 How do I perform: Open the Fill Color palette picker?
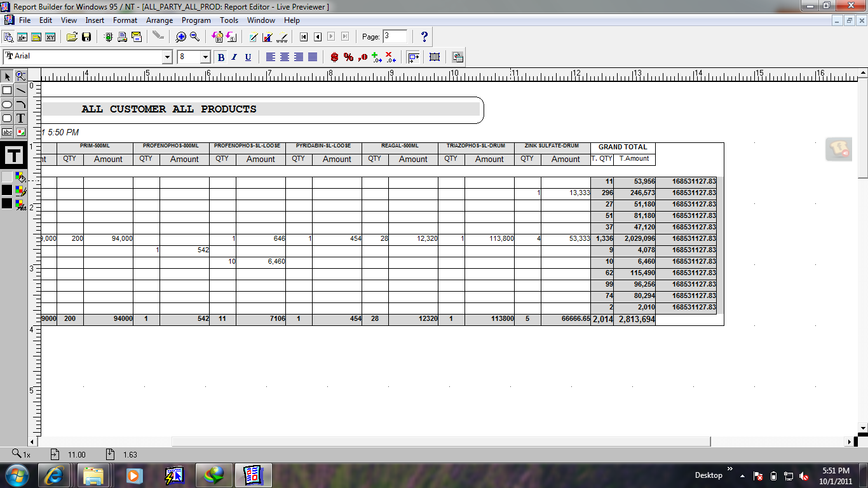pos(21,177)
